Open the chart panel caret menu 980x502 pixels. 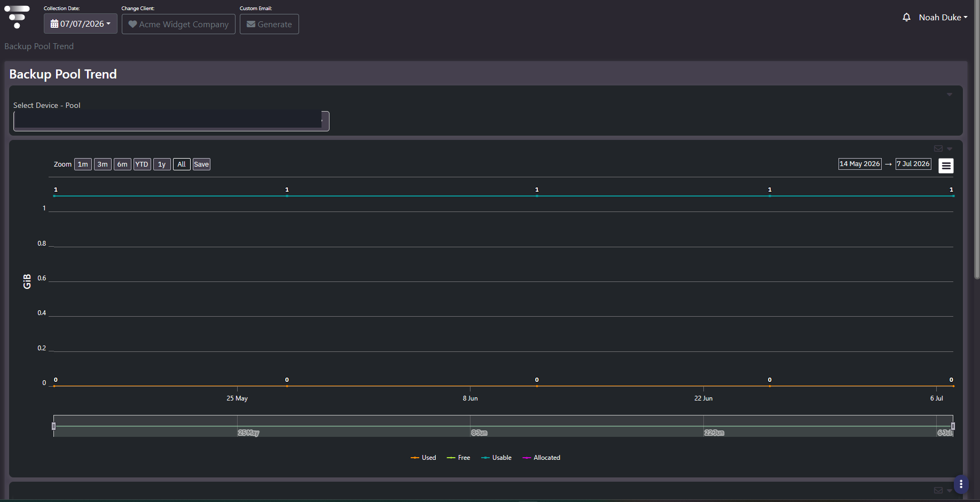coord(950,149)
